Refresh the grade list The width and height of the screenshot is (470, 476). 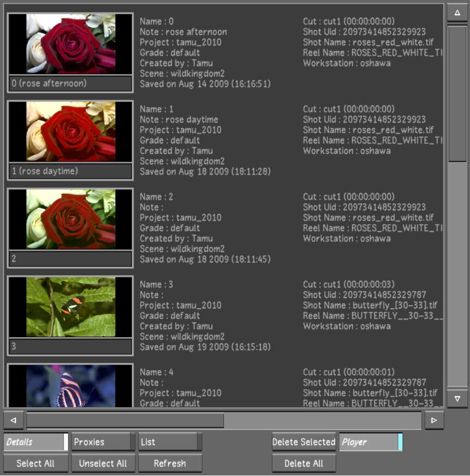pyautogui.click(x=170, y=463)
